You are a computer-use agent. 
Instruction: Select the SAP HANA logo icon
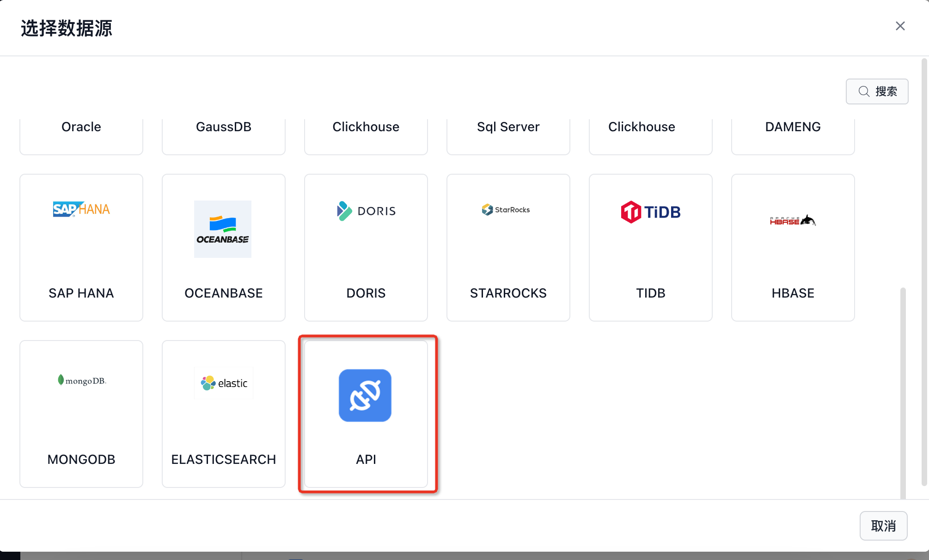coord(81,209)
